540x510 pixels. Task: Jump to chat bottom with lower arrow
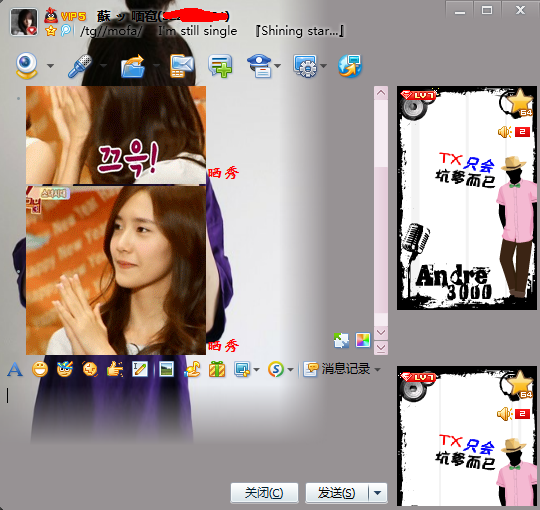pos(381,348)
